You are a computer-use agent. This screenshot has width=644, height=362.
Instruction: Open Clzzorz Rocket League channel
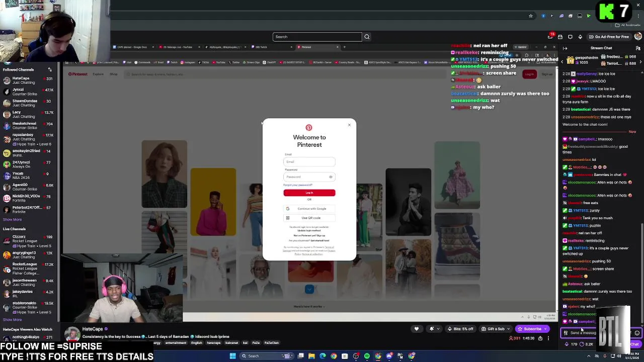[x=28, y=239]
